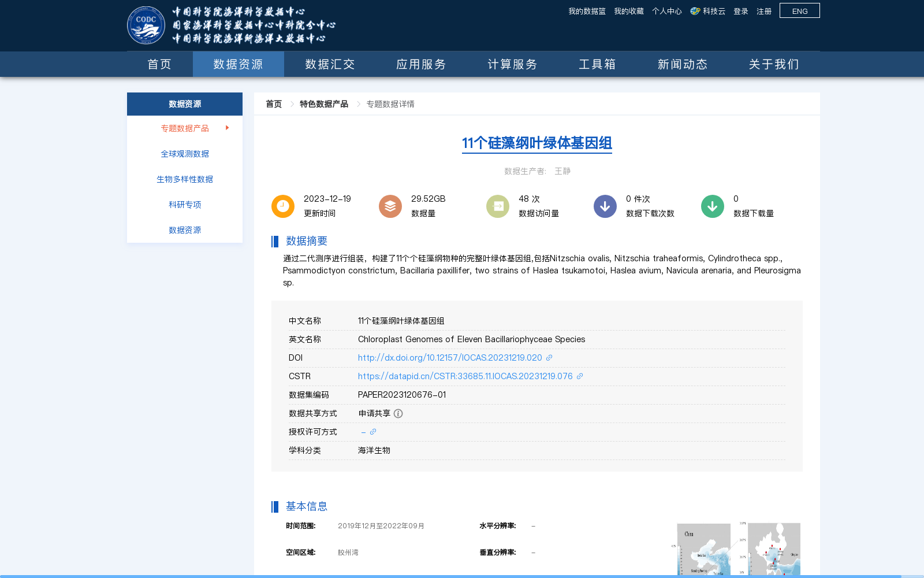The height and width of the screenshot is (578, 924).
Task: Click the green data visits icon
Action: point(498,206)
